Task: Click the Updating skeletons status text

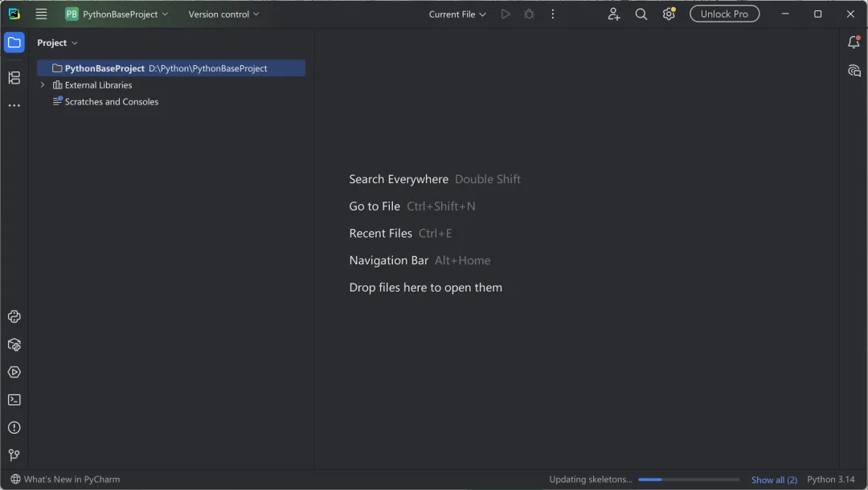Action: coord(590,479)
